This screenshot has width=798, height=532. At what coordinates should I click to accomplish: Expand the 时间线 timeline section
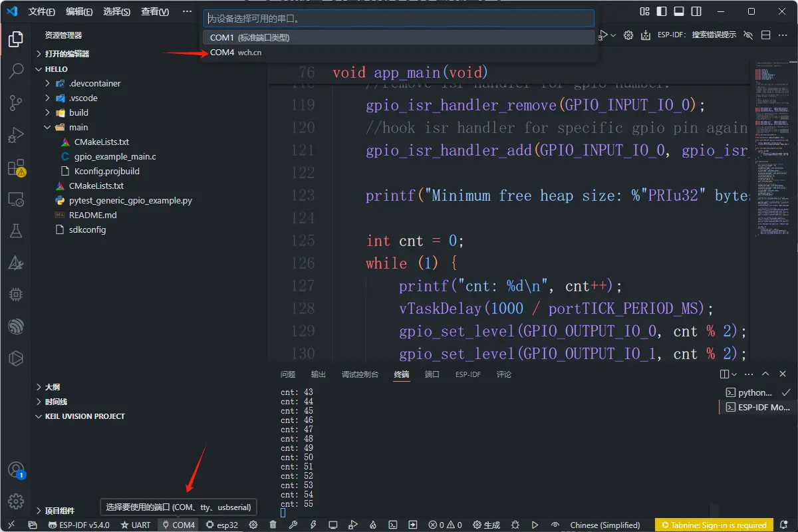[55, 402]
